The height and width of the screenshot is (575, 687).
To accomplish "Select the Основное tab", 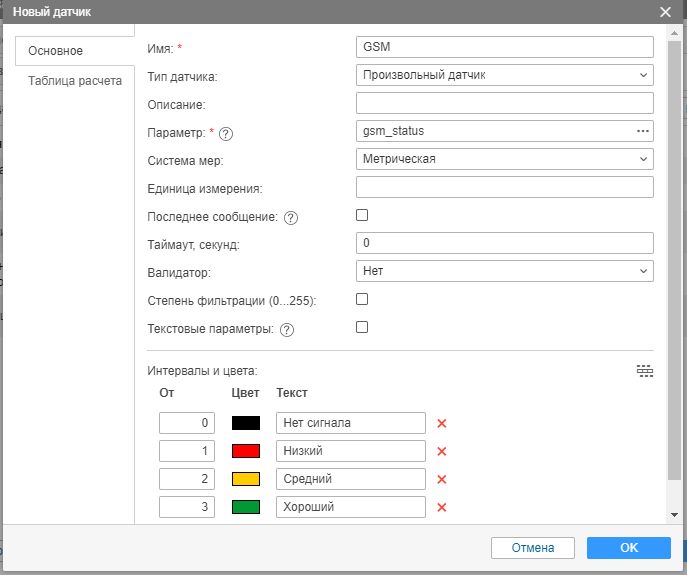I will (56, 51).
